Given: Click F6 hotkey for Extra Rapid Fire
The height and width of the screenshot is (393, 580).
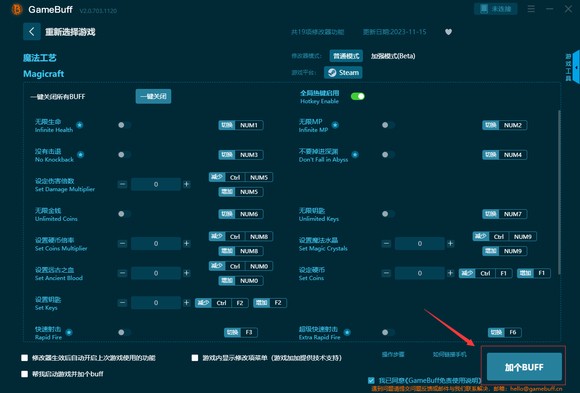Looking at the screenshot, I should tap(505, 332).
